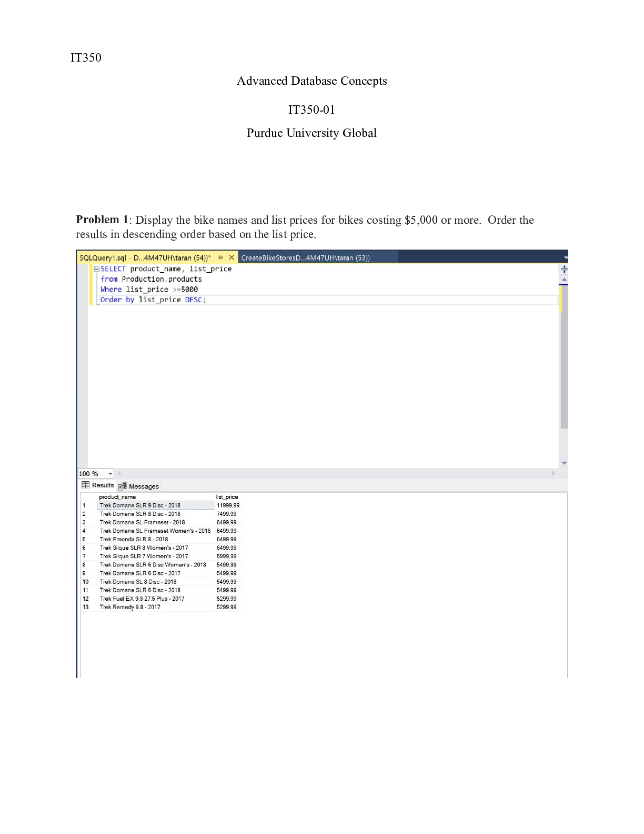644x834 pixels.
Task: Select cell Trek Domane SLR 8 Disc - 2018
Action: click(x=156, y=514)
